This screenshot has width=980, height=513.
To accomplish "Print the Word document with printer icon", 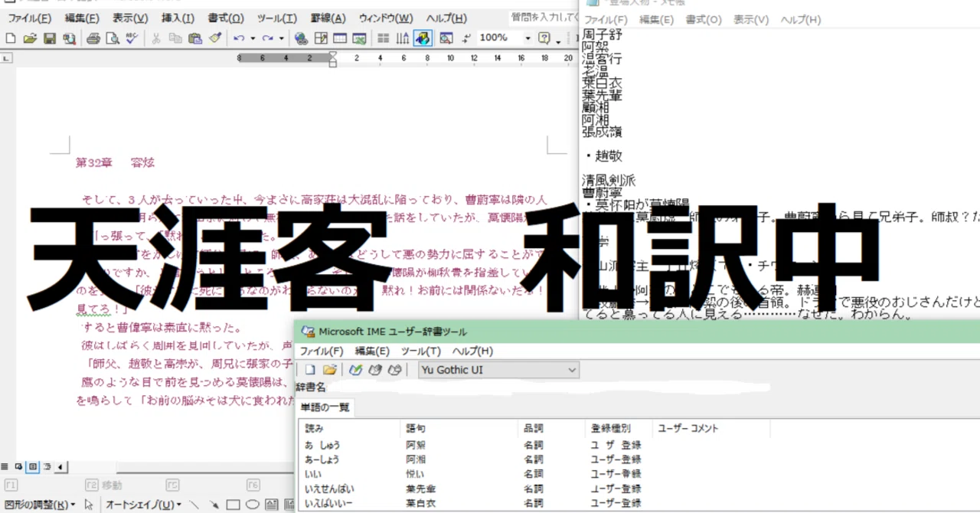I will point(93,38).
